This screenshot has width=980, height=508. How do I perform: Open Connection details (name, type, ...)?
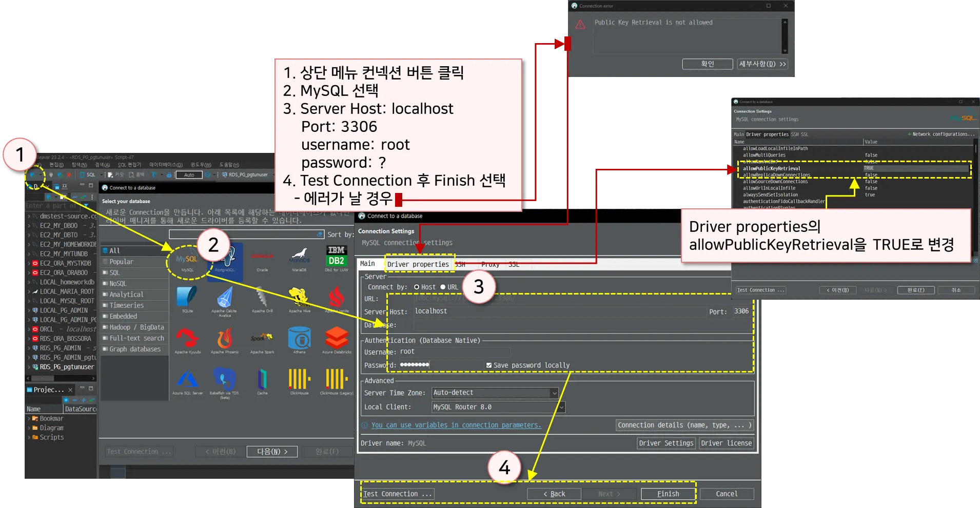click(x=684, y=425)
